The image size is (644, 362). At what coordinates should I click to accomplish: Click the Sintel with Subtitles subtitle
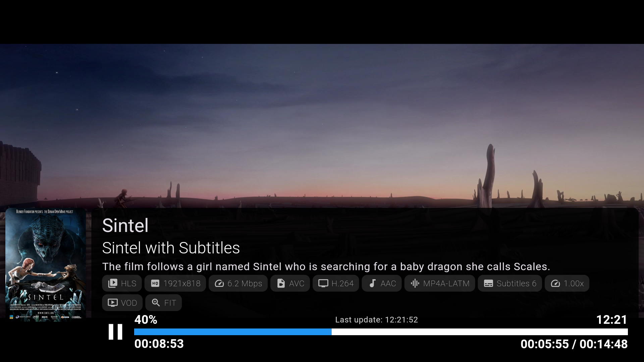pyautogui.click(x=171, y=248)
